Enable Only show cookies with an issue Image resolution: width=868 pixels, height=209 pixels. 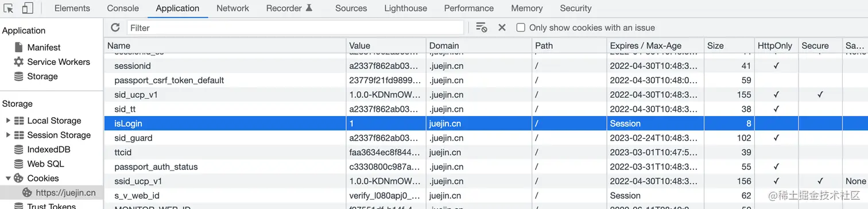tap(521, 28)
